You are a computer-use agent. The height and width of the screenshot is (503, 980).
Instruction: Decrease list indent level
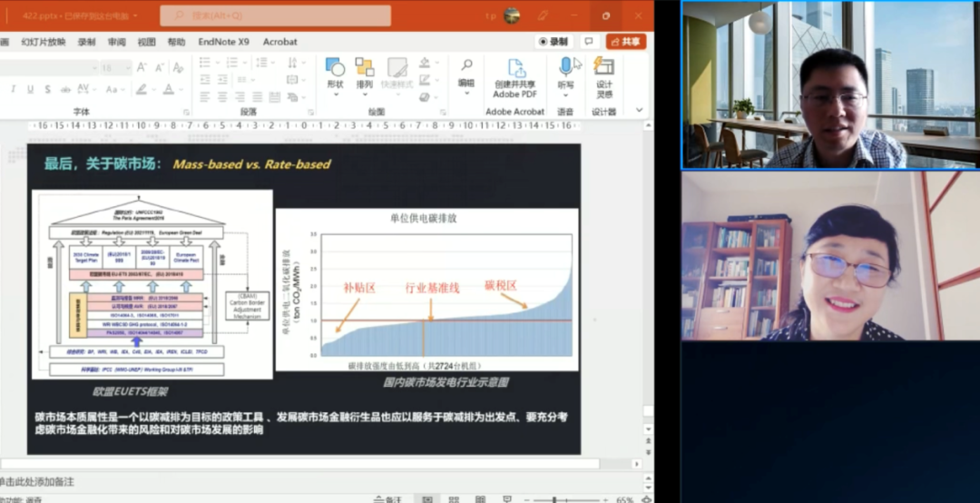coord(205,80)
